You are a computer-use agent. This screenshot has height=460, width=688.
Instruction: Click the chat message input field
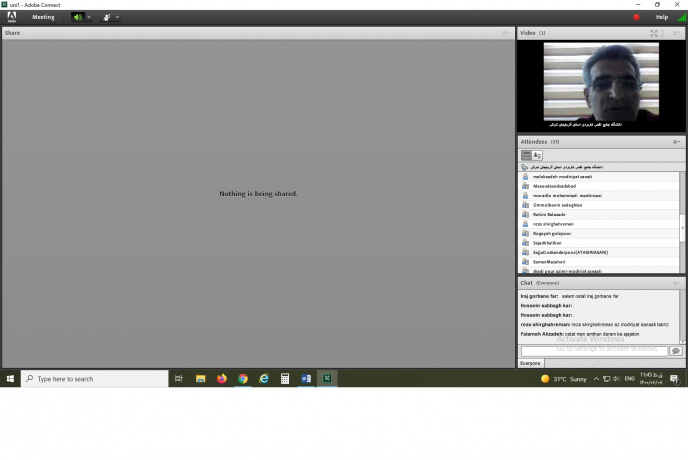pos(592,351)
